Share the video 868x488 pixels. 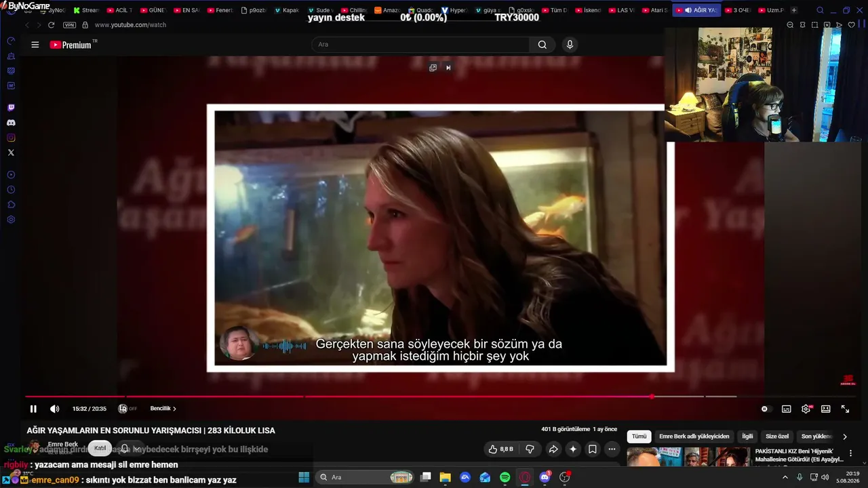click(553, 449)
